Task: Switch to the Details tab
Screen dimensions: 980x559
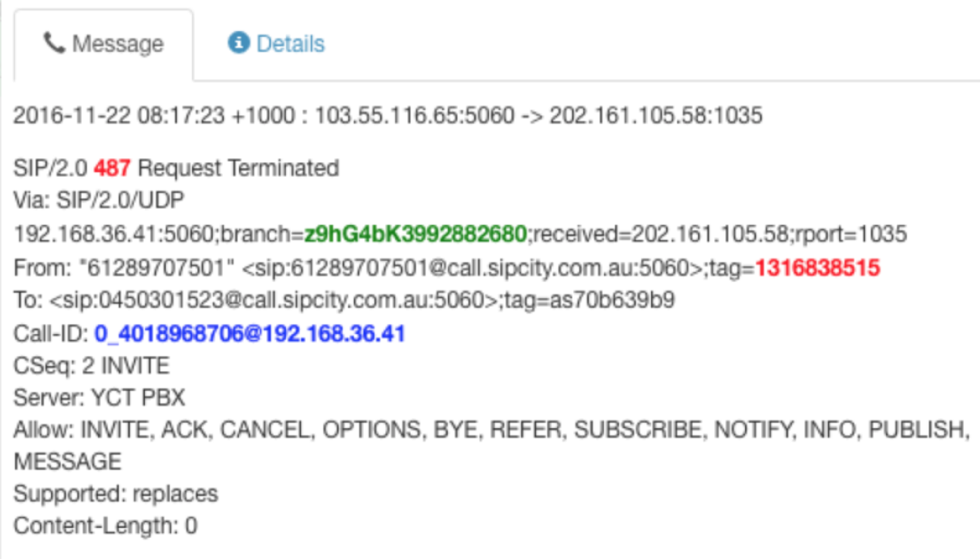Action: (276, 43)
